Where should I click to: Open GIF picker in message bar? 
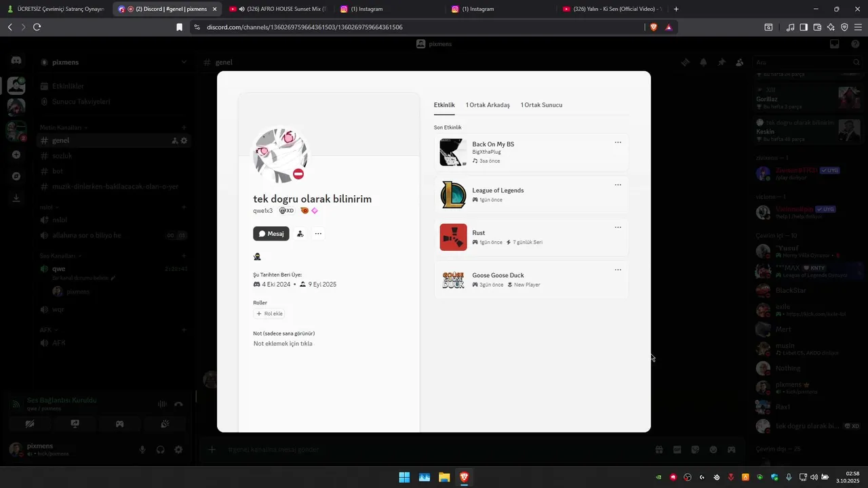677,449
